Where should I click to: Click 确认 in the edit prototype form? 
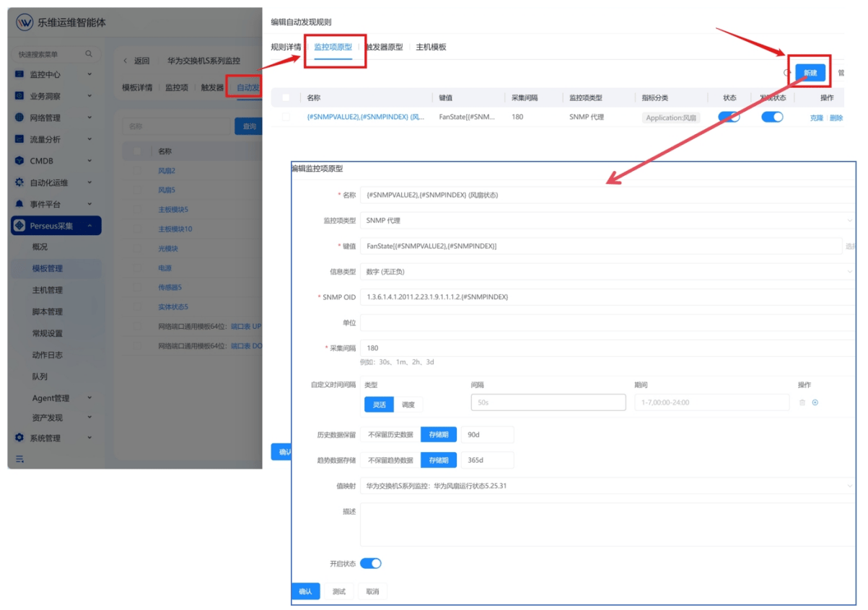click(305, 591)
